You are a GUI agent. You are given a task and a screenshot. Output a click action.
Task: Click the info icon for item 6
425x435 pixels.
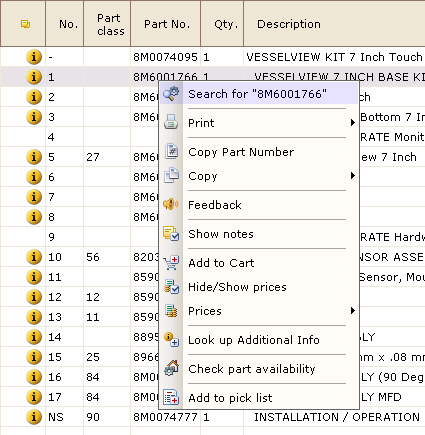pyautogui.click(x=34, y=177)
